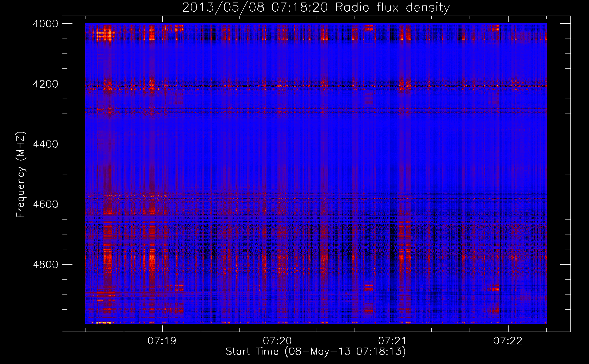Click the 4000 frequency tick label
589x364 pixels.
(x=46, y=24)
